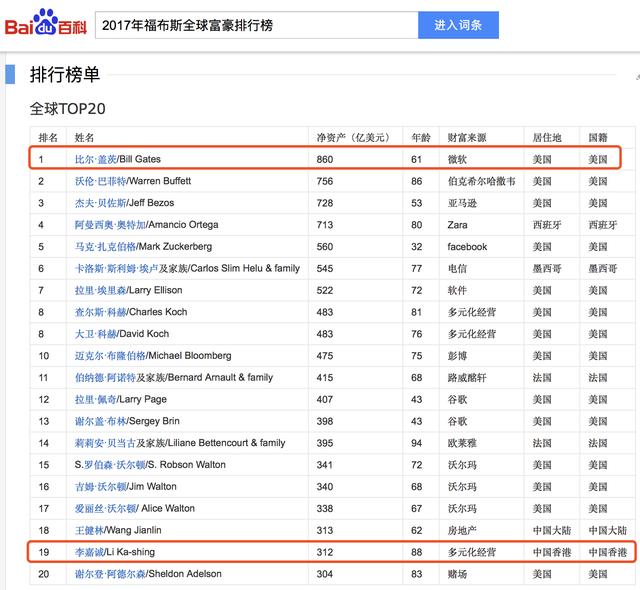This screenshot has height=590, width=640.
Task: Open the 谢尔盖·布林 link
Action: 100,421
